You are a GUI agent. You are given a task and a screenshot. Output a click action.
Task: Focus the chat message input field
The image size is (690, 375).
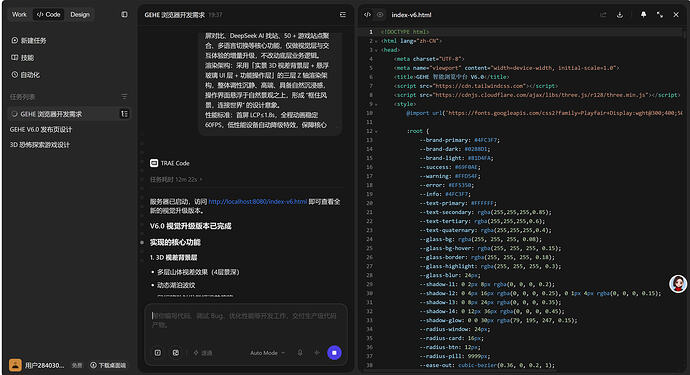click(x=246, y=320)
